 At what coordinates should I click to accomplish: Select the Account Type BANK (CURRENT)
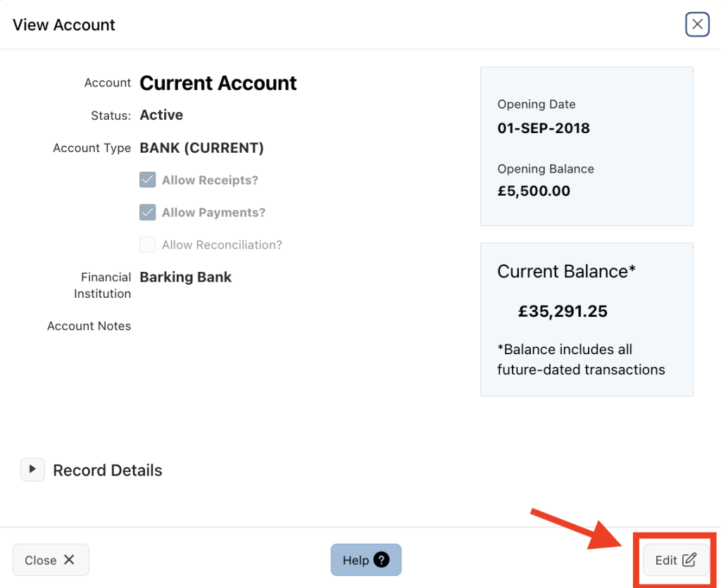[202, 148]
